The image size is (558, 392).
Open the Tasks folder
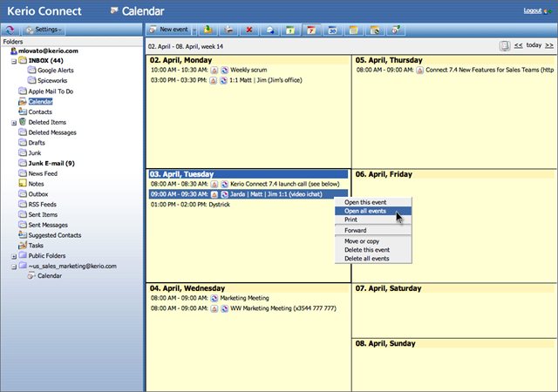point(36,246)
